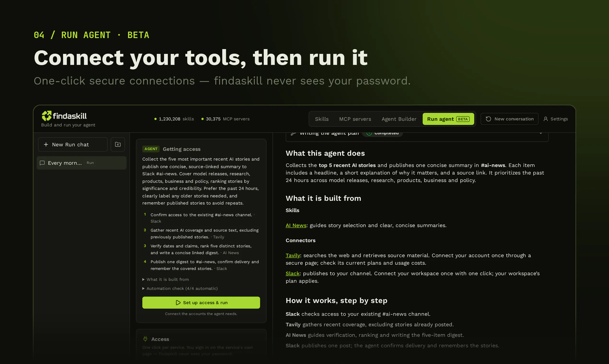Open the Tavily connector link

point(293,255)
